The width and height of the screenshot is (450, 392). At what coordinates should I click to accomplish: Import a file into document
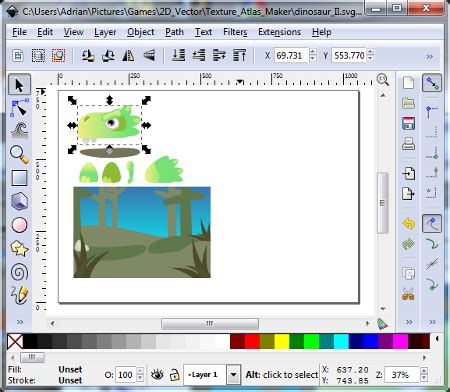(x=408, y=173)
